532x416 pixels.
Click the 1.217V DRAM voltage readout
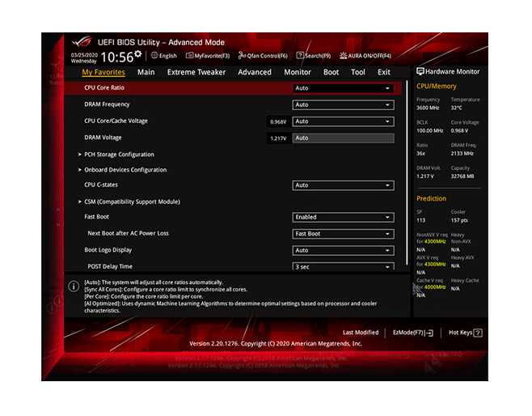click(278, 138)
